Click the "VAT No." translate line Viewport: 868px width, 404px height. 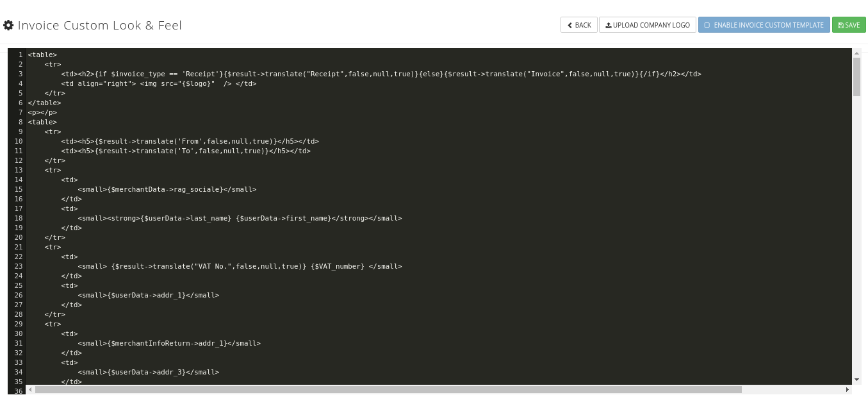240,266
